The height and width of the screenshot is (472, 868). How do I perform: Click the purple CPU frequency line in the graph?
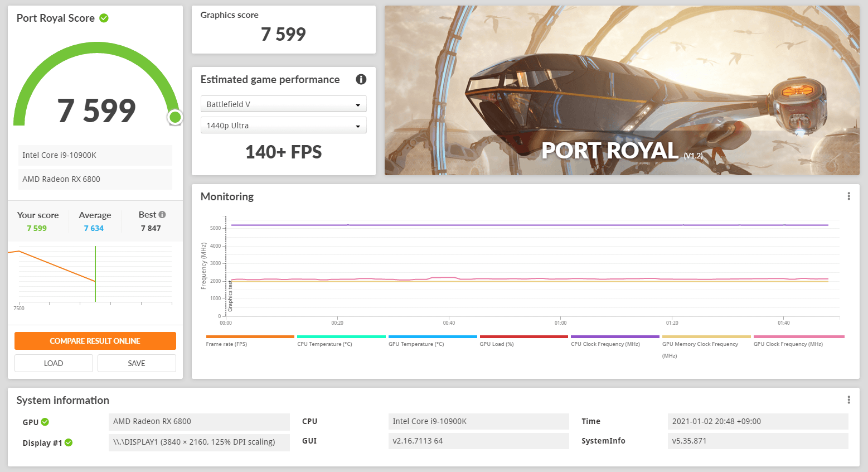(530, 225)
